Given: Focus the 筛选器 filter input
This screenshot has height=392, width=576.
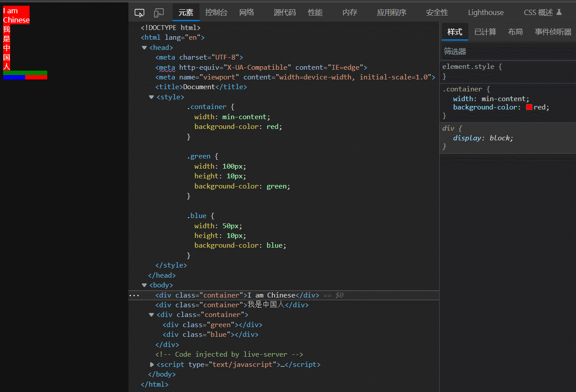Looking at the screenshot, I should click(x=508, y=51).
